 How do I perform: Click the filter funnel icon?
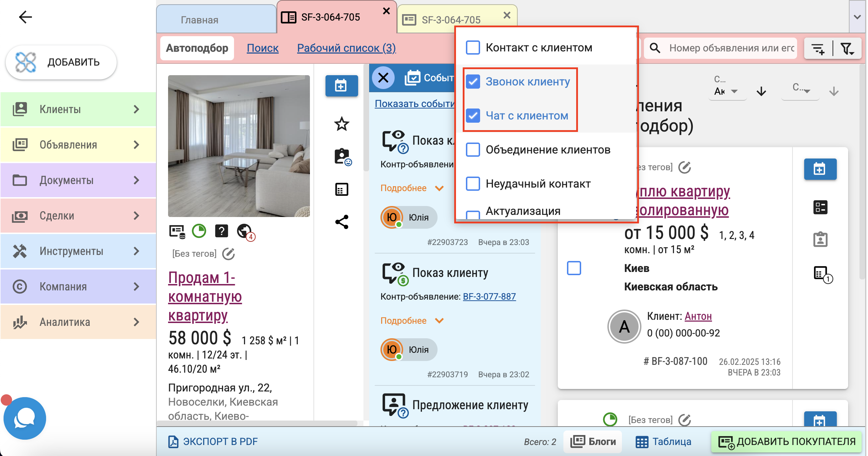point(847,49)
